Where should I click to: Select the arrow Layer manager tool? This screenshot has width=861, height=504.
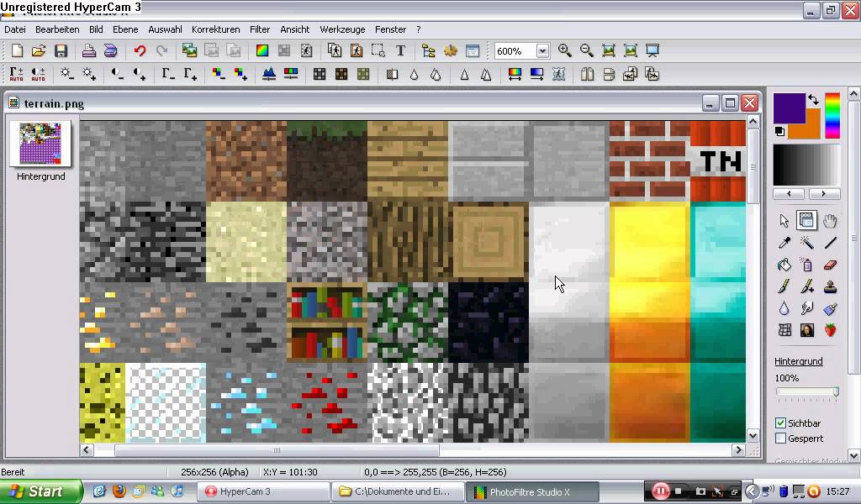784,221
